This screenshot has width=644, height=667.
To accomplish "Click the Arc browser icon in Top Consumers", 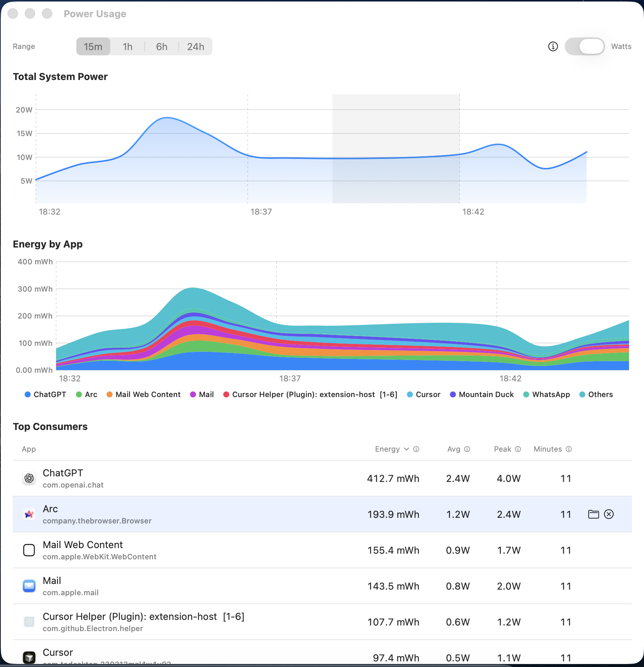I will pyautogui.click(x=29, y=514).
